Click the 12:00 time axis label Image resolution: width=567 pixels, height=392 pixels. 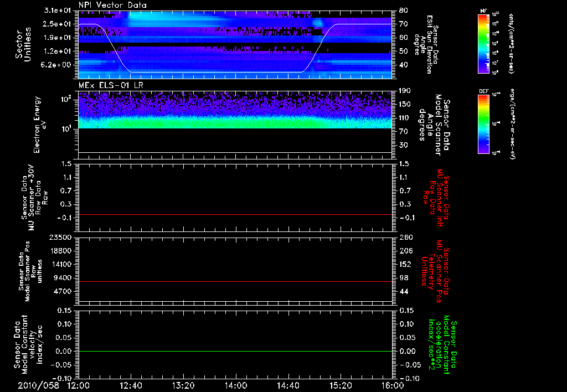coord(79,385)
